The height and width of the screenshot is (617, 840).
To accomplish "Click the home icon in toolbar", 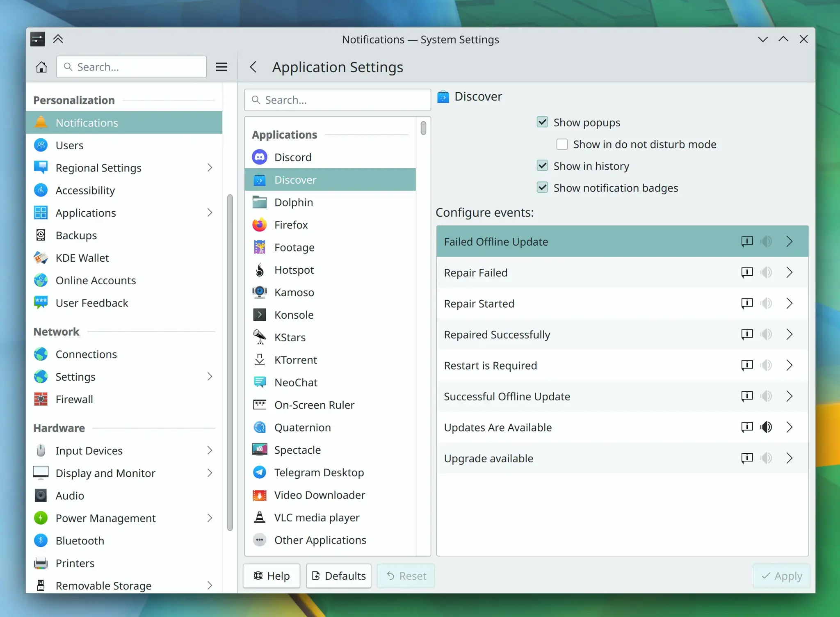I will (41, 67).
